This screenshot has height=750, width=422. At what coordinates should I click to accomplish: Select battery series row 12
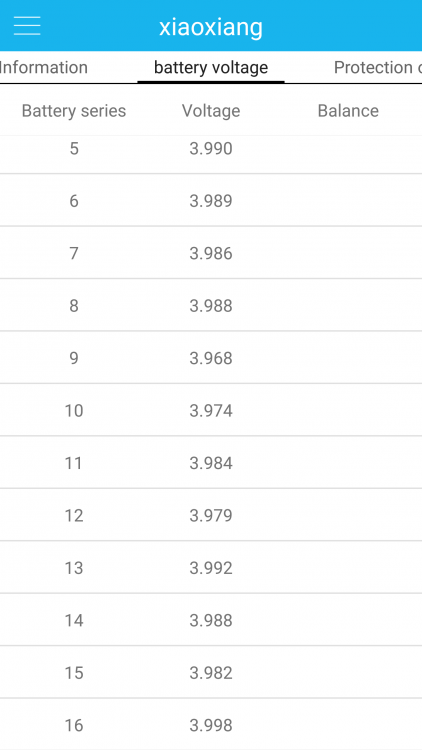(211, 515)
